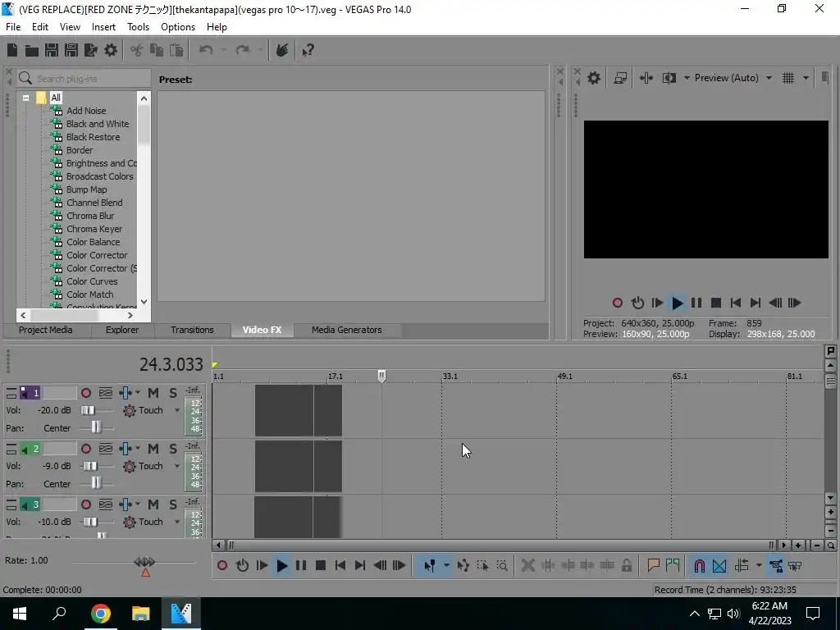Viewport: 840px width, 630px height.
Task: Switch to the Explorer tab
Action: click(x=122, y=330)
